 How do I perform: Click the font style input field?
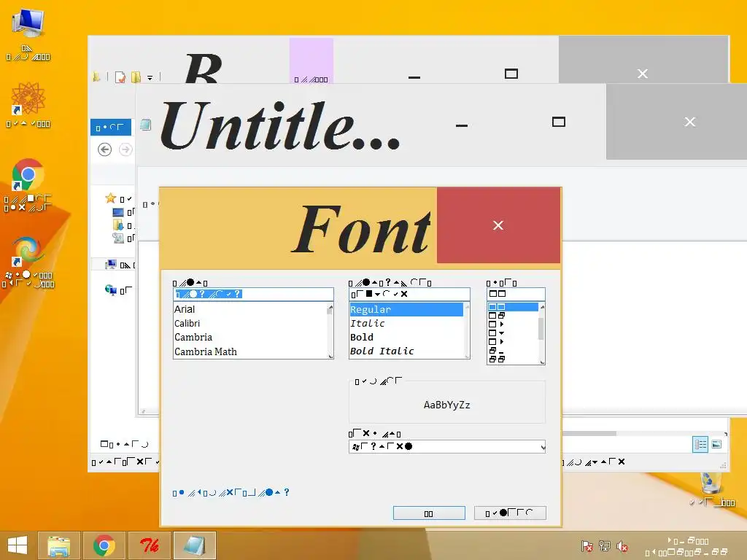click(409, 295)
